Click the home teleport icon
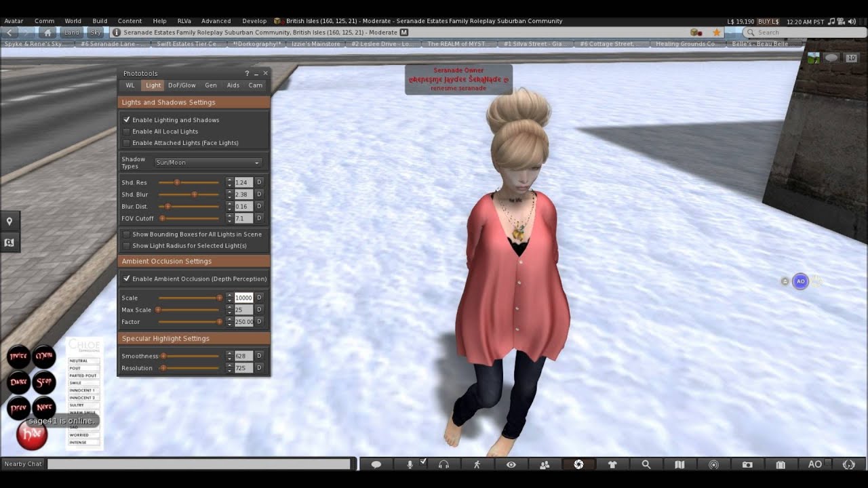Viewport: 868px width, 488px height. [x=47, y=33]
